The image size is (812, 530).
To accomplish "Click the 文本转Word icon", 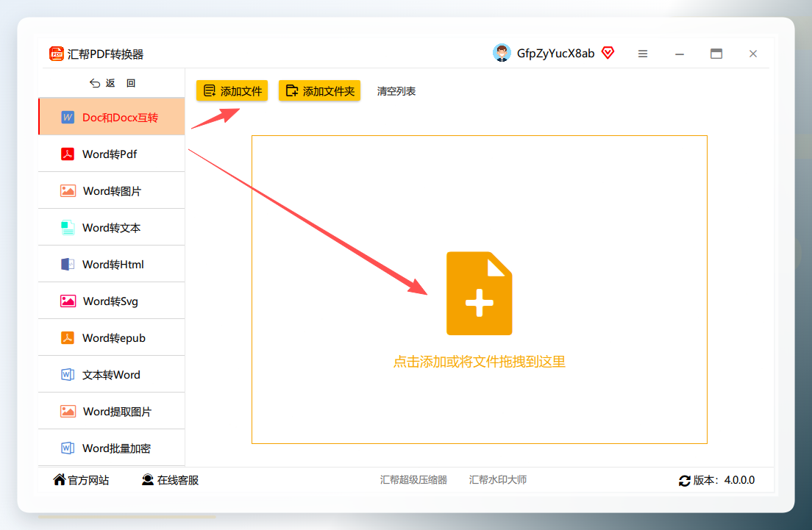I will [68, 375].
